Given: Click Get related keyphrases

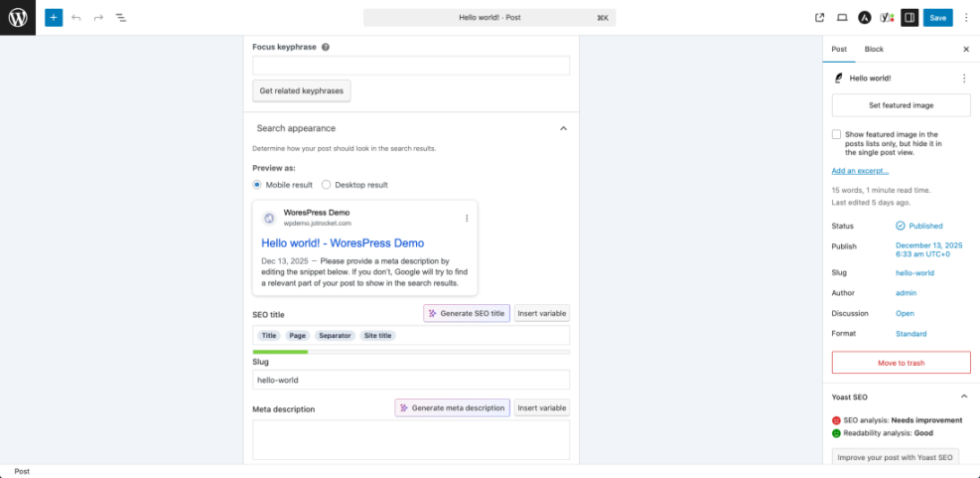Looking at the screenshot, I should coord(301,90).
